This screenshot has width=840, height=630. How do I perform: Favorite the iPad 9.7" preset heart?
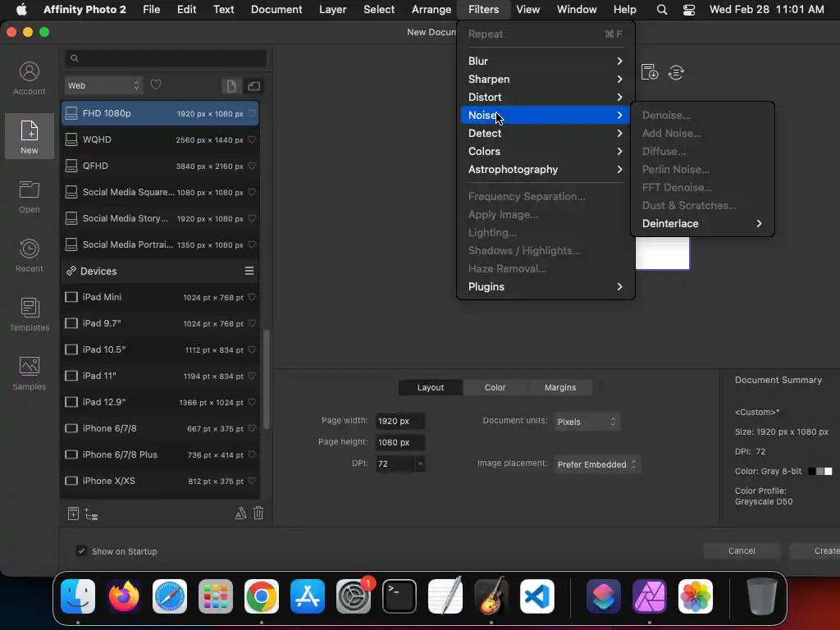(252, 323)
